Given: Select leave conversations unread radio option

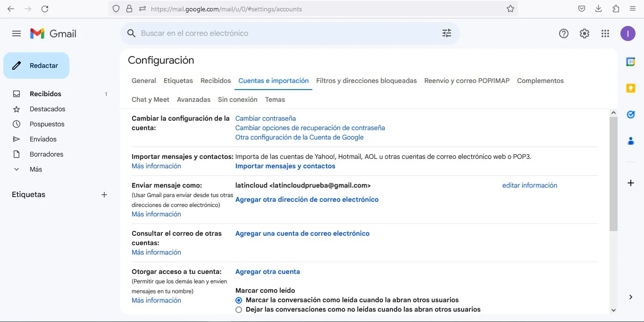Looking at the screenshot, I should [x=239, y=310].
